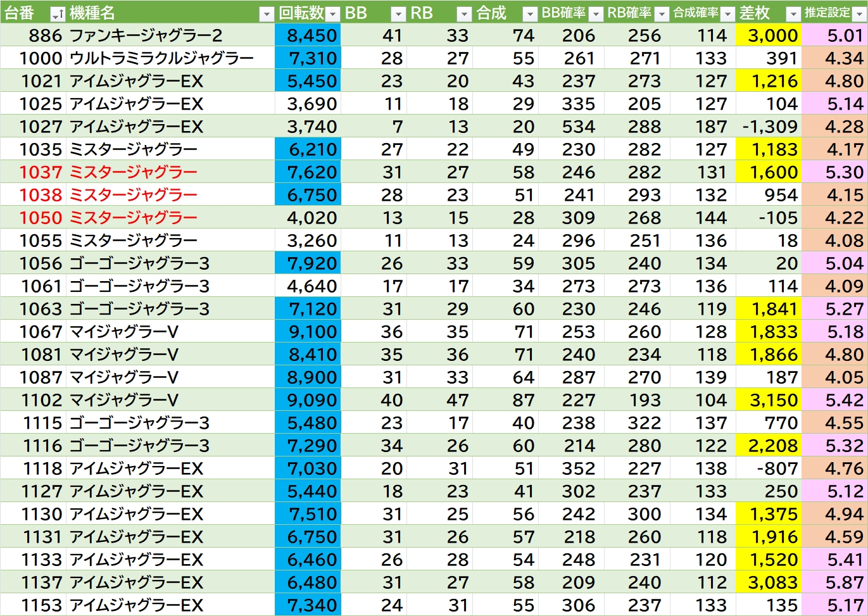Select the 4.08 estimated setting cell
Screen dimensions: 868x616
(x=834, y=241)
